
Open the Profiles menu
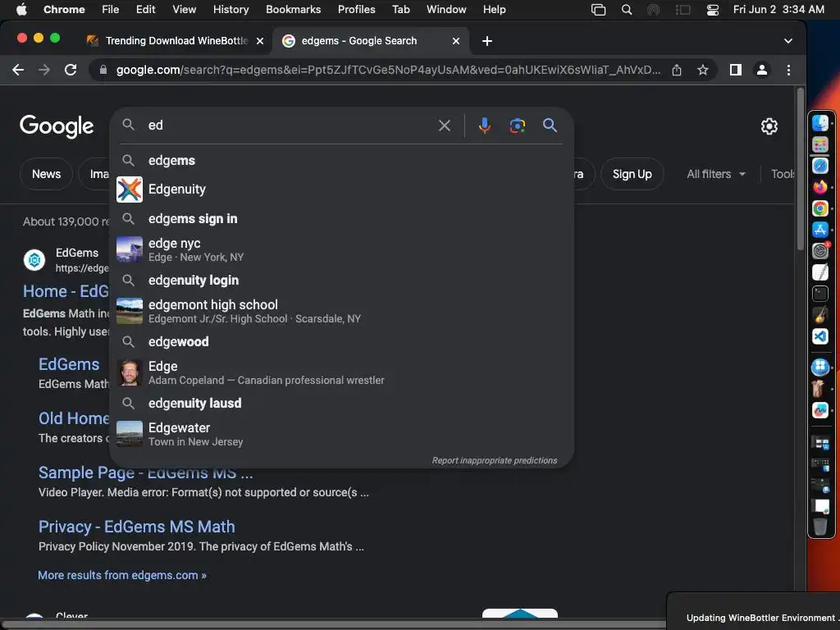point(356,10)
